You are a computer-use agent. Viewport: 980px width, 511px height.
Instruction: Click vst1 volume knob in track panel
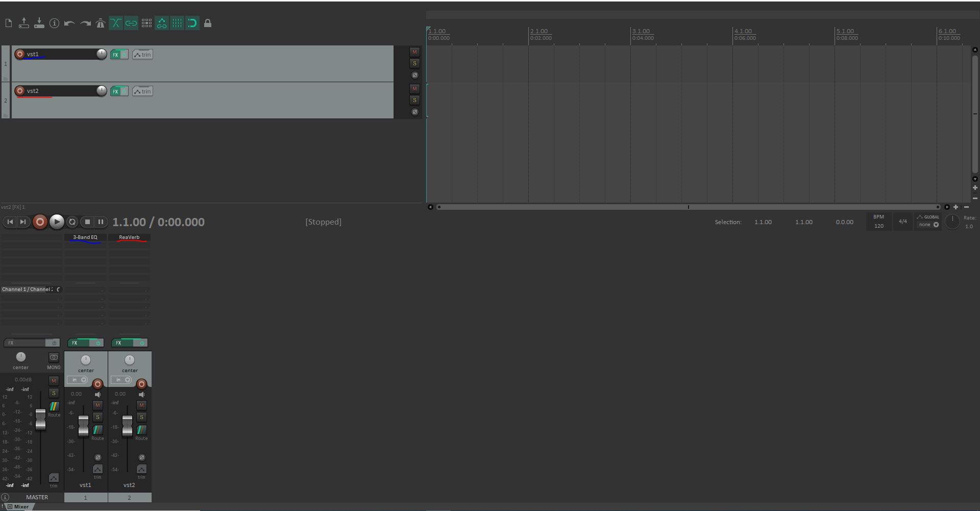click(x=101, y=54)
